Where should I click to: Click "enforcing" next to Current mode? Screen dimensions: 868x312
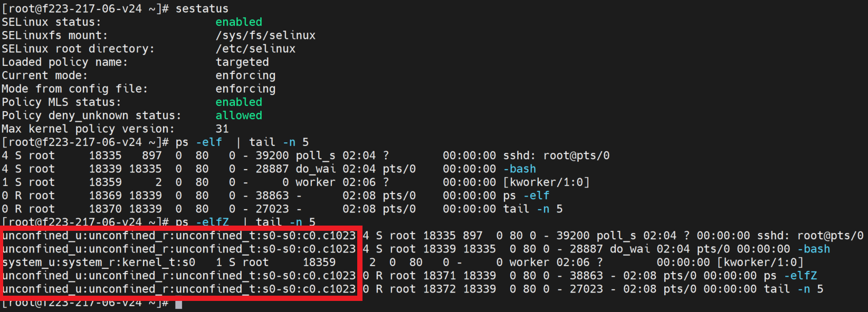245,75
